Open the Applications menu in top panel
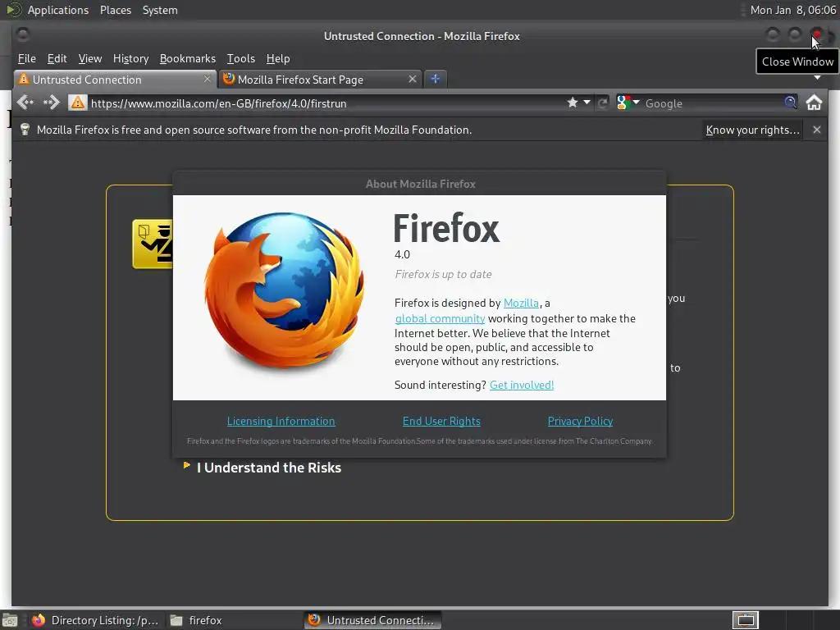Viewport: 840px width, 630px height. (x=58, y=10)
